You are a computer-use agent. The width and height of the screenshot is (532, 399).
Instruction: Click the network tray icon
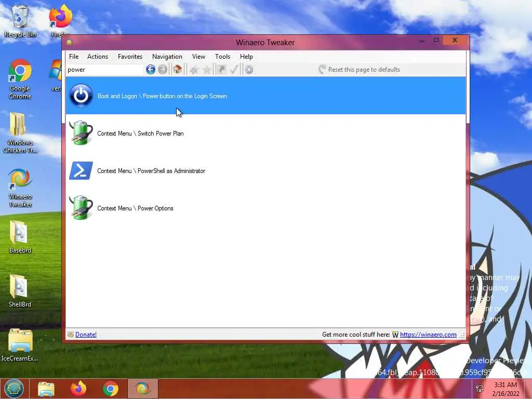pos(480,389)
